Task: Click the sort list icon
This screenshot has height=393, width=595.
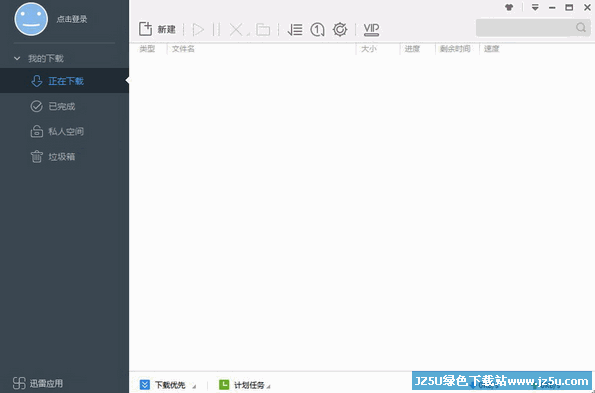Action: (295, 29)
